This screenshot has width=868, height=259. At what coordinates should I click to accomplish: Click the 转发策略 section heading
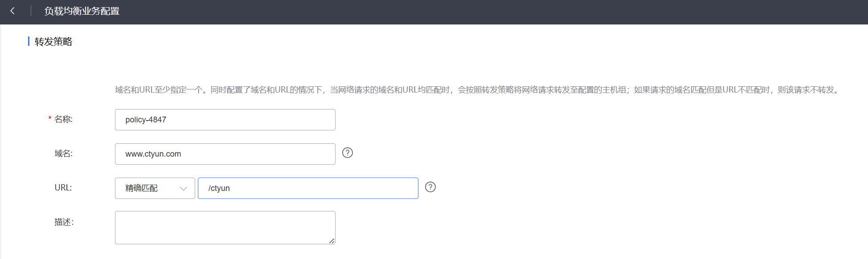pyautogui.click(x=53, y=42)
